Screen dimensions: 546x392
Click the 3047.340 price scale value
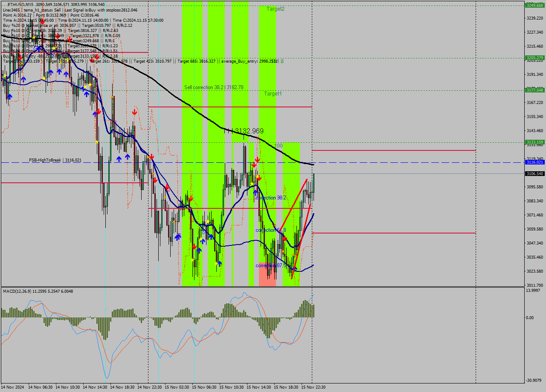point(535,243)
